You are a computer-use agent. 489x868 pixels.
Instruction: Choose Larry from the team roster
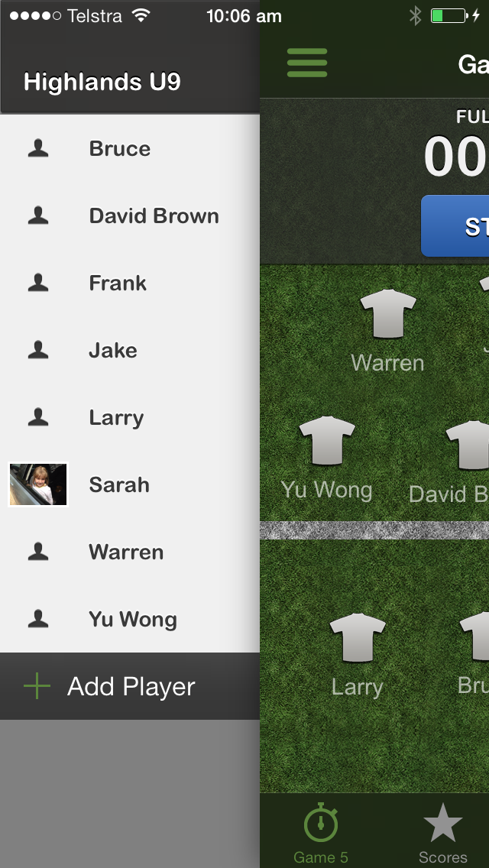[130, 417]
